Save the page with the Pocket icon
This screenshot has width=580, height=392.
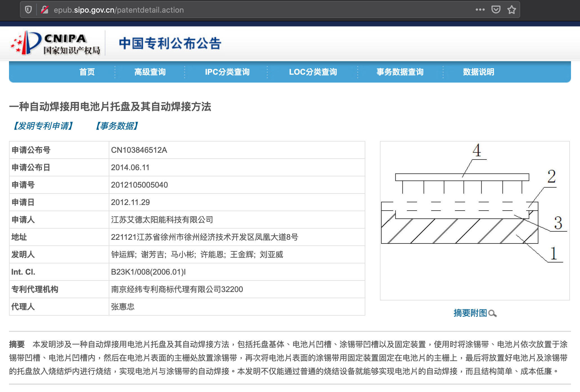[x=496, y=10]
